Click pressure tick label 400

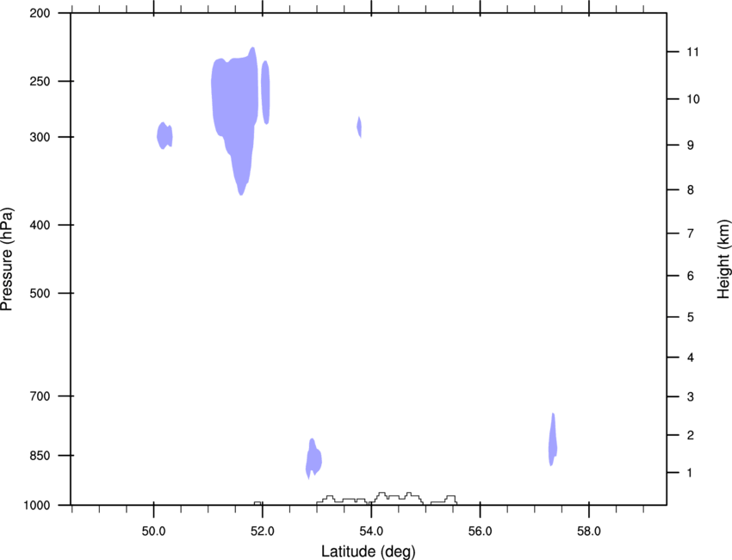[x=40, y=225]
